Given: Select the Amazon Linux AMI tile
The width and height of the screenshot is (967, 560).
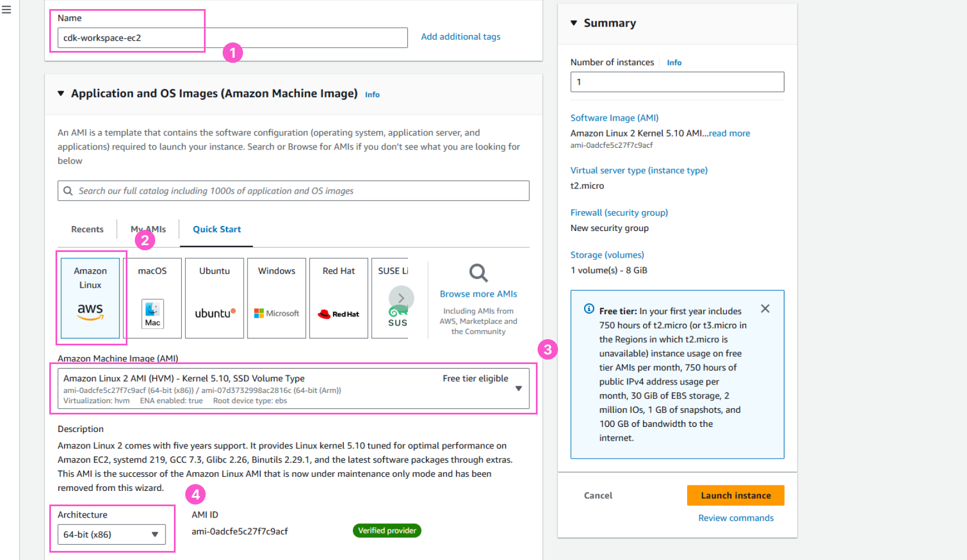Looking at the screenshot, I should (x=90, y=298).
